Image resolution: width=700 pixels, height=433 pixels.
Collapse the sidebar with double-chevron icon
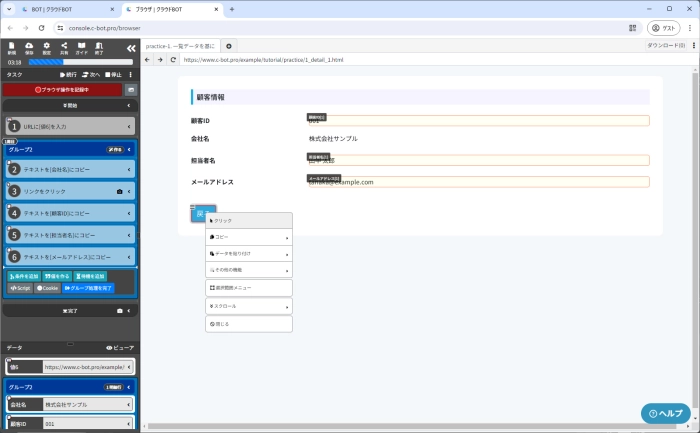(x=130, y=48)
